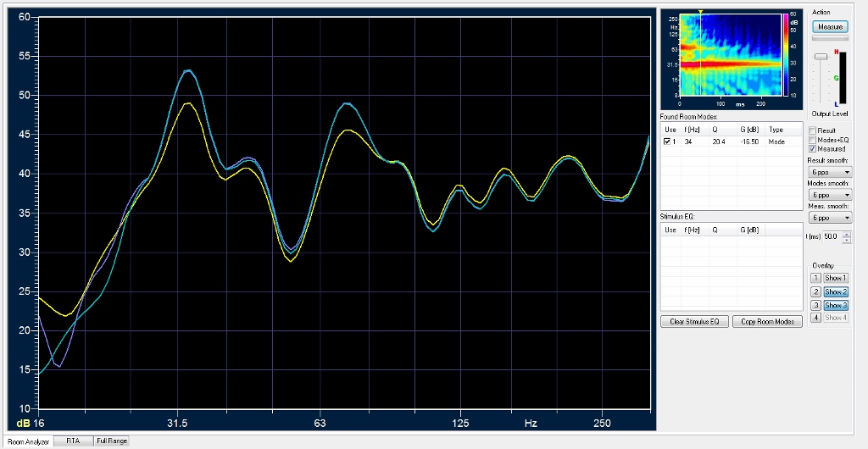This screenshot has height=449, width=868.
Task: Enable the Modes+EQ checkbox
Action: click(x=812, y=140)
